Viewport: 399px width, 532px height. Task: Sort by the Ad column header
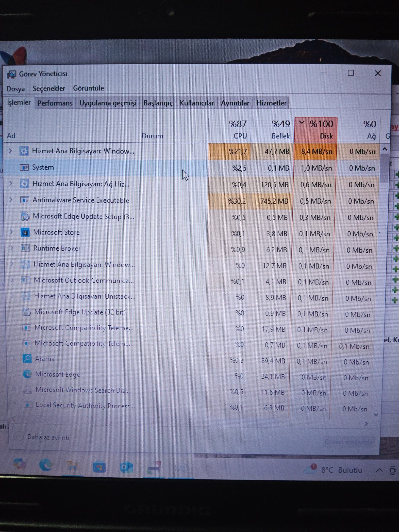point(71,130)
